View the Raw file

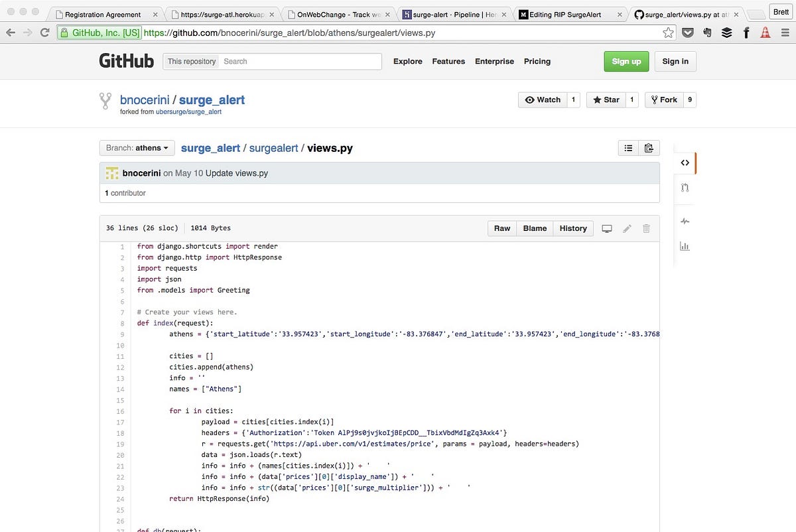pos(502,228)
